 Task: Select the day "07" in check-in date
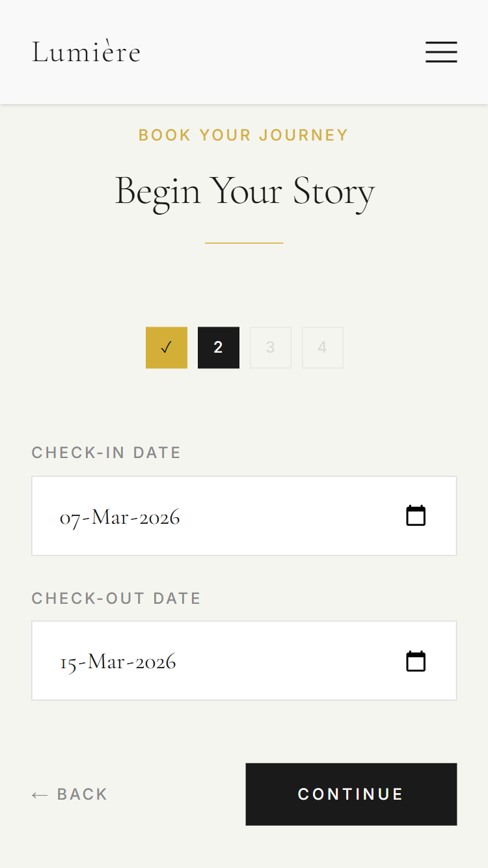70,518
